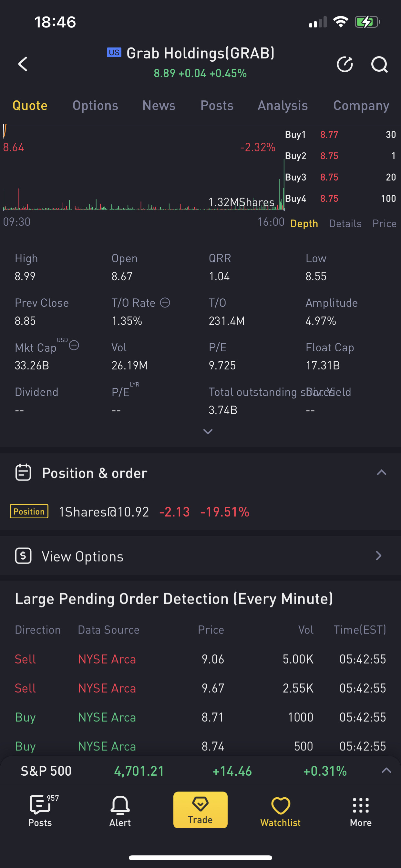Expand more quote statistics chevron

(x=208, y=432)
